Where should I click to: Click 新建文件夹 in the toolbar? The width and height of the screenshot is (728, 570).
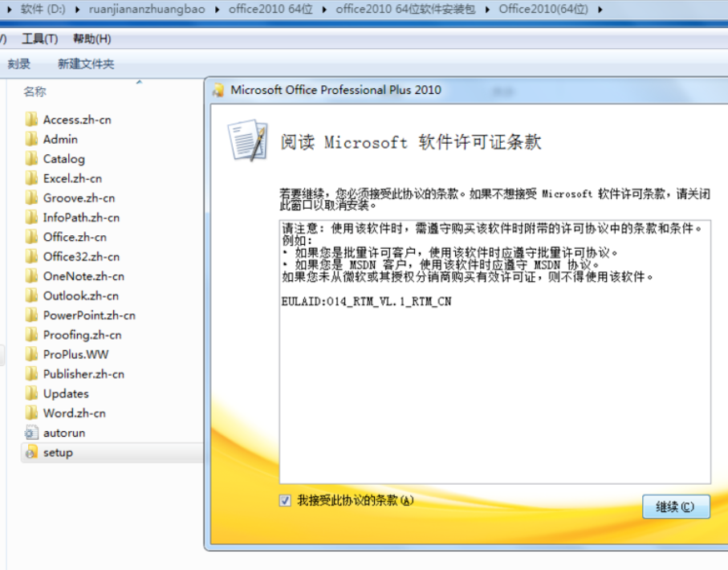coord(86,64)
